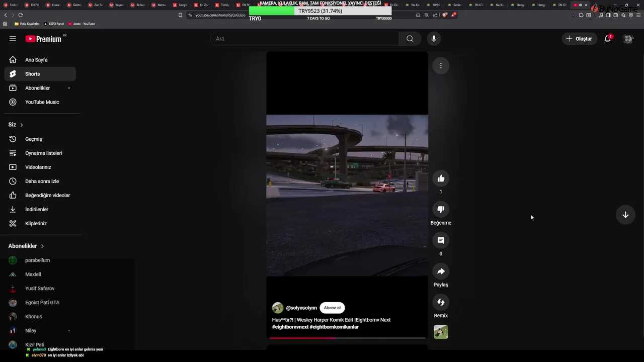Viewport: 644px width, 362px height.
Task: Open YouTube Music from sidebar
Action: coord(40,102)
